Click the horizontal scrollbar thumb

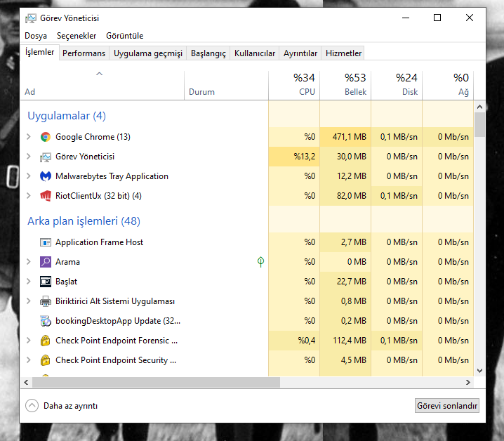[157, 382]
